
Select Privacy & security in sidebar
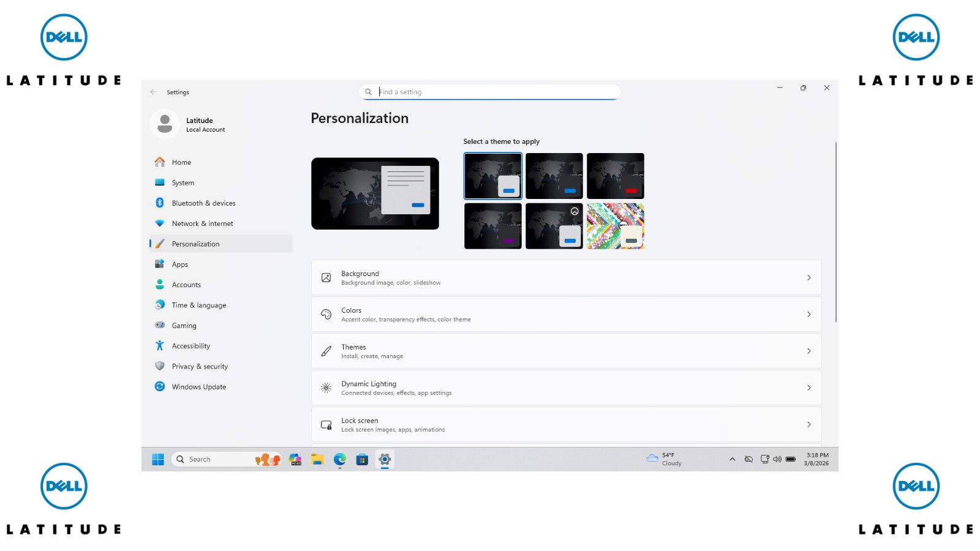pyautogui.click(x=221, y=366)
